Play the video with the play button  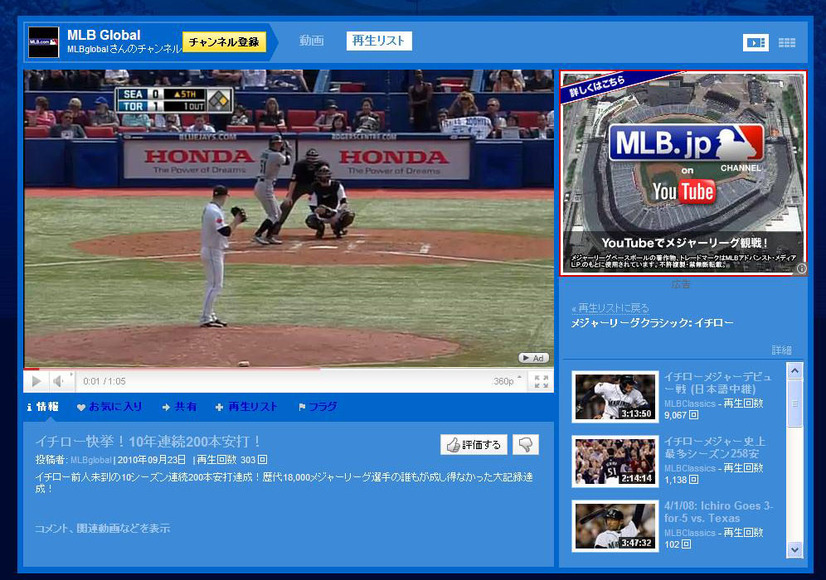tap(36, 381)
